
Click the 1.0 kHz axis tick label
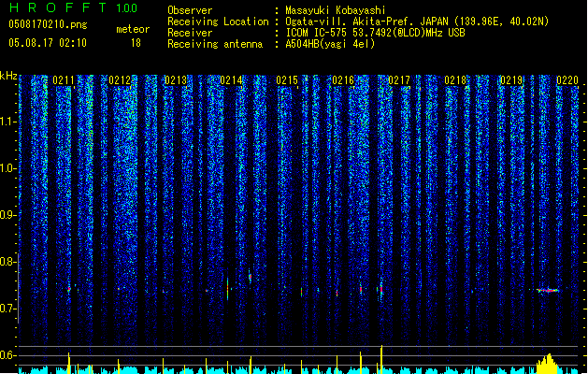tap(8, 168)
